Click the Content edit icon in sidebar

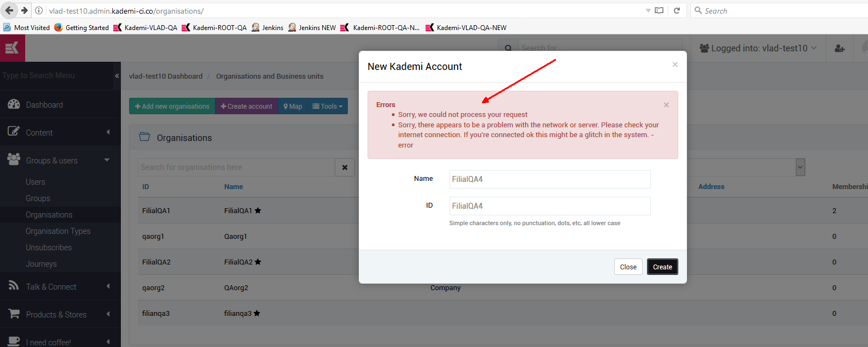(x=14, y=132)
